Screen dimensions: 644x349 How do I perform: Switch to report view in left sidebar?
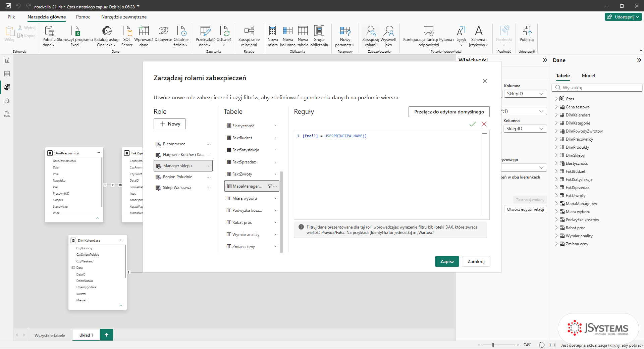point(7,60)
